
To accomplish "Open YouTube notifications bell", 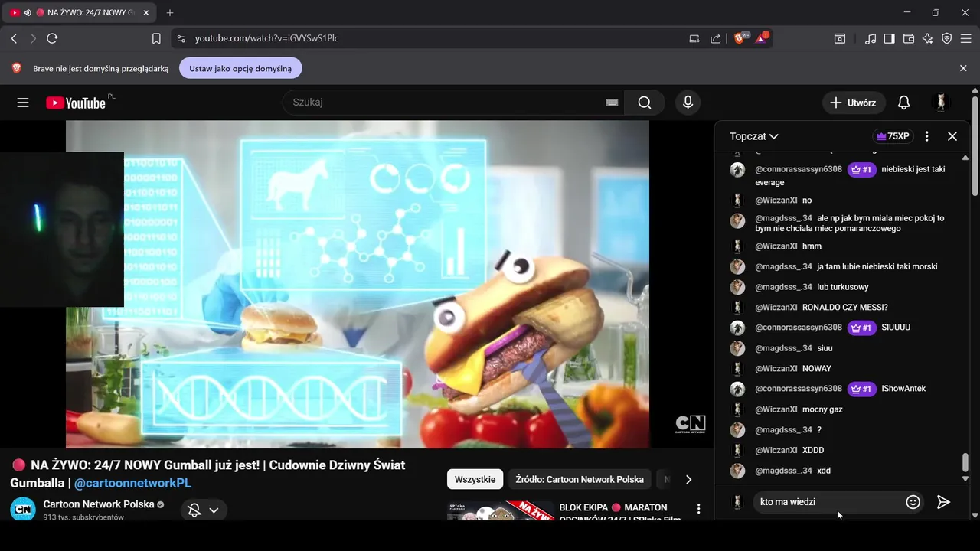I will (x=903, y=103).
